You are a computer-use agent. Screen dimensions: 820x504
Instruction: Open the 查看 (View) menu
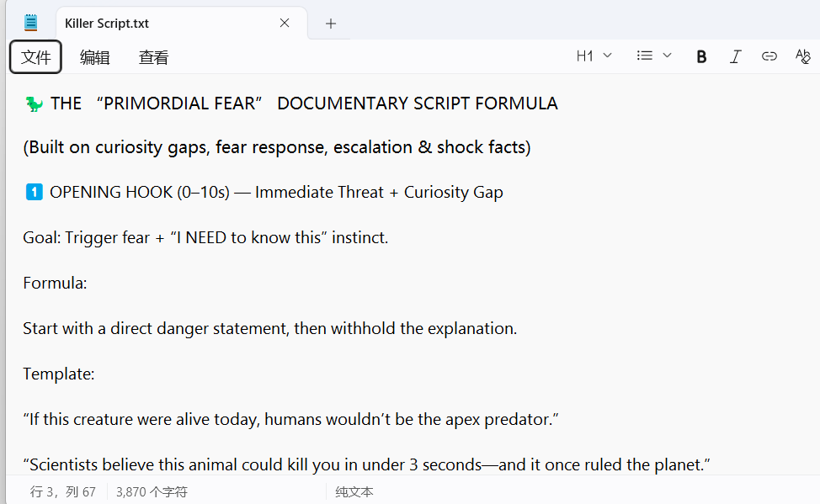click(153, 57)
